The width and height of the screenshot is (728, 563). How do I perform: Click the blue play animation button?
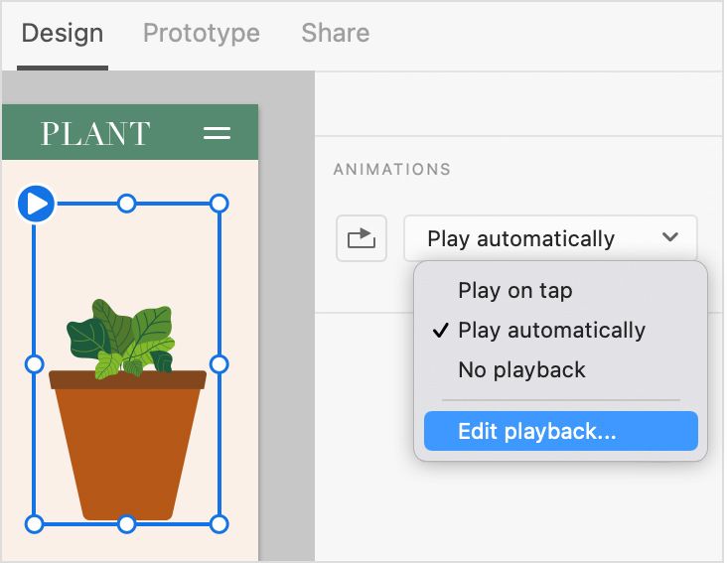coord(36,205)
